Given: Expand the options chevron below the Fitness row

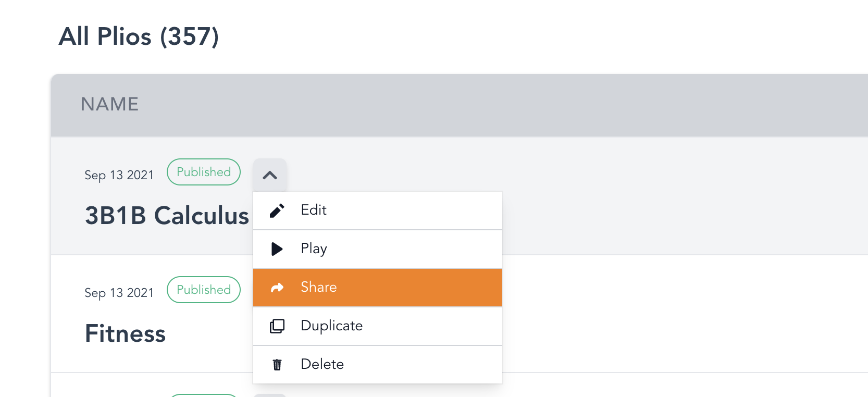Looking at the screenshot, I should coord(270,395).
